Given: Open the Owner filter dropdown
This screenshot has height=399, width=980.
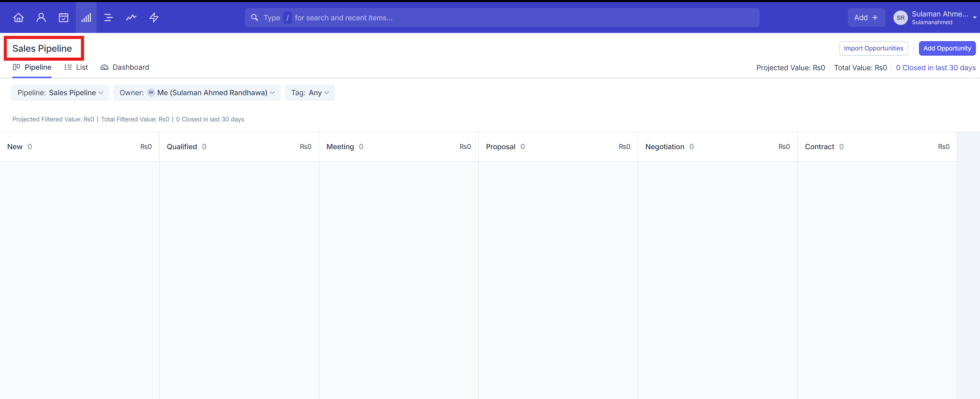Looking at the screenshot, I should click(x=197, y=92).
